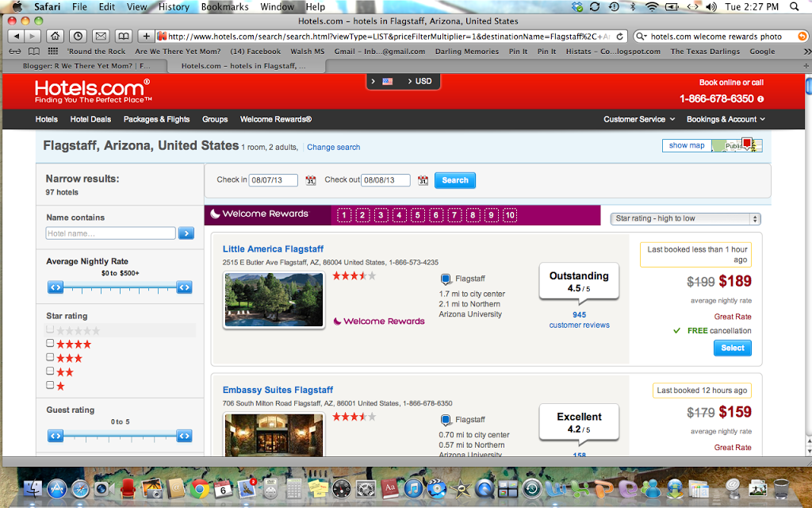Click the 'Change search' link
Image resolution: width=812 pixels, height=508 pixels.
[x=334, y=147]
